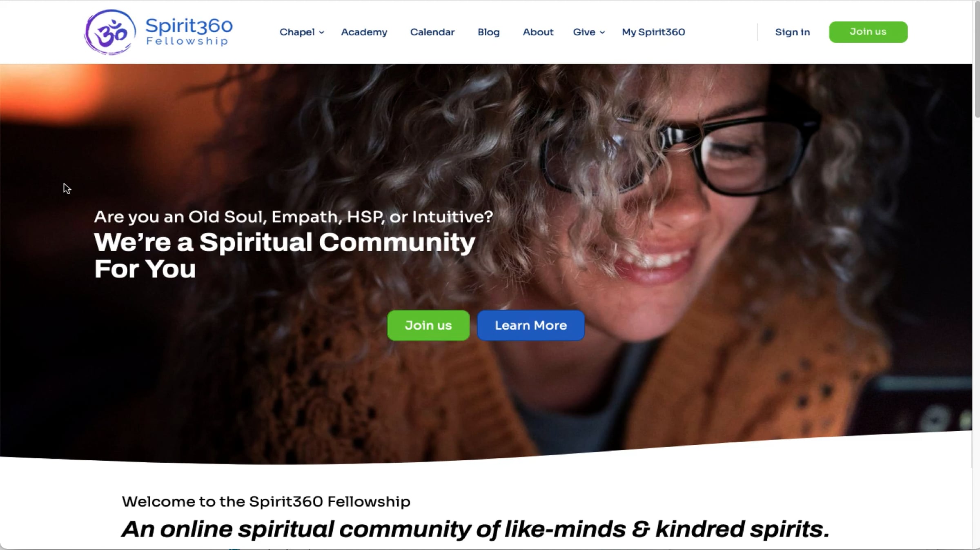
Task: Go to My Spirit360
Action: click(653, 32)
